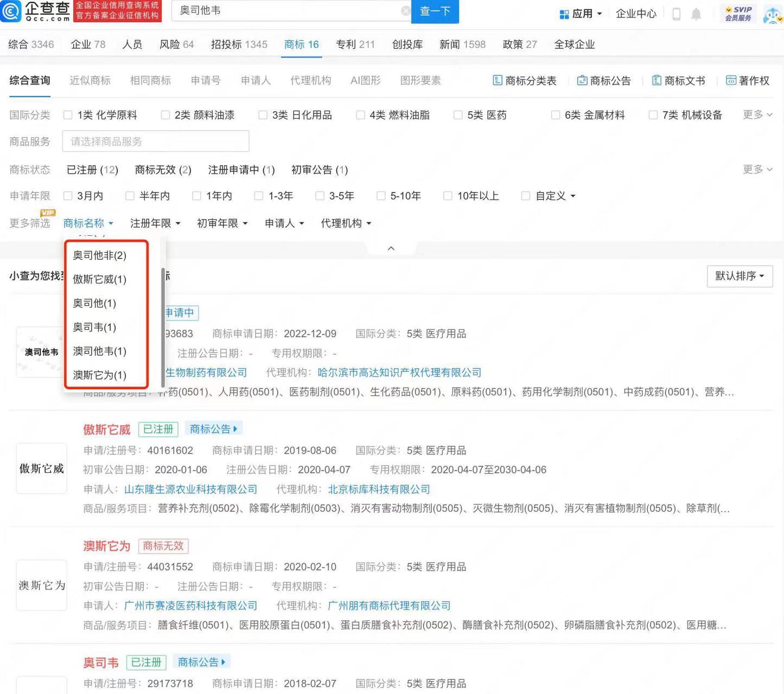Switch to 综合 3346 tab
This screenshot has height=694, width=784.
[31, 44]
